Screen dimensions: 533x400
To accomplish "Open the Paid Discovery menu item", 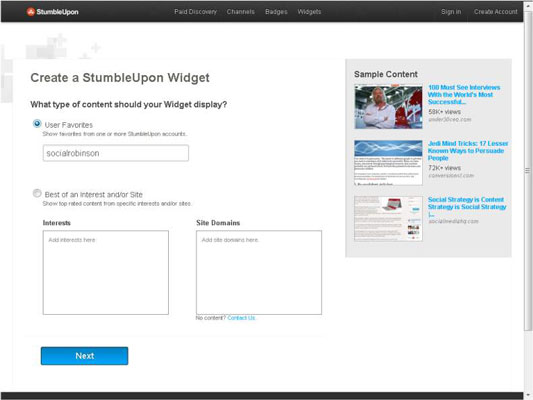I will pyautogui.click(x=195, y=12).
